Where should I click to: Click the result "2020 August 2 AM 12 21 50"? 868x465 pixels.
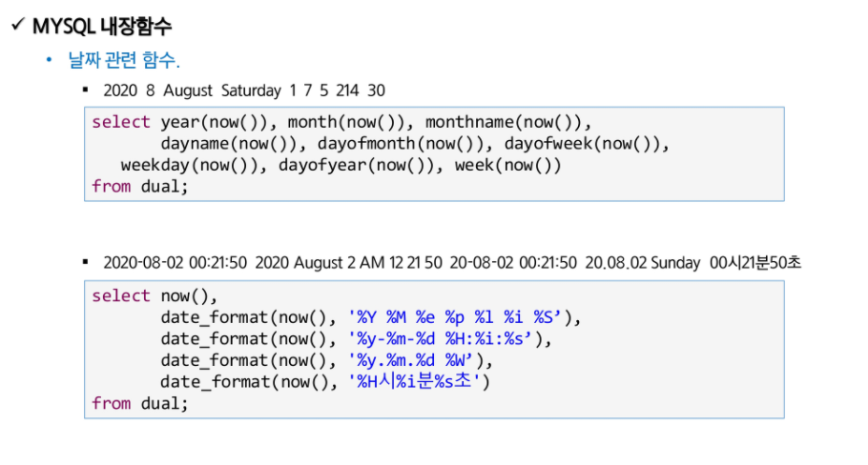pos(349,263)
